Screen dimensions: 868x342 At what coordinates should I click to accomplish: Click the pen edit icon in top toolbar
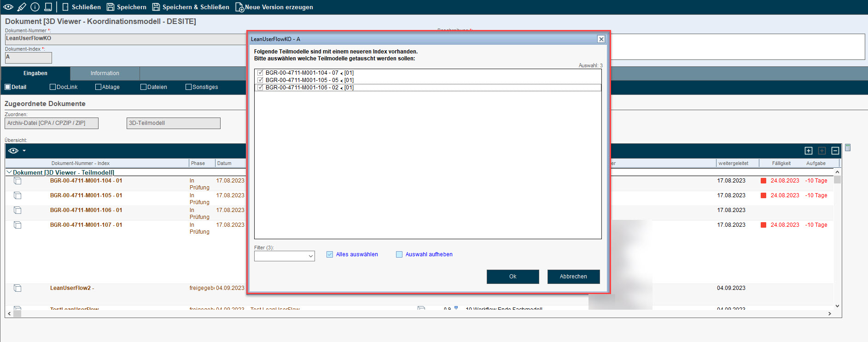[22, 7]
